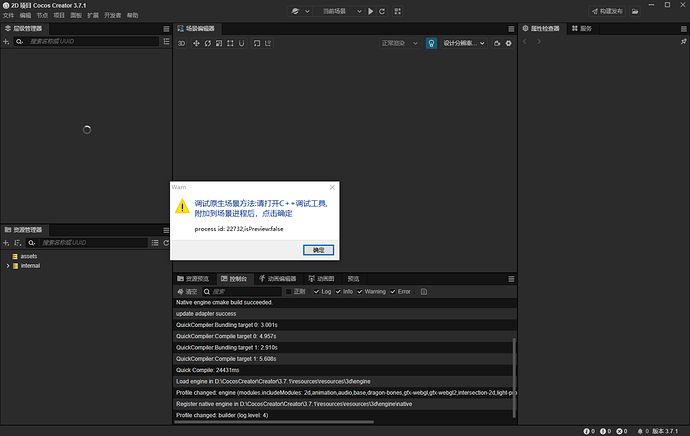Go back in inspector history
This screenshot has width=690, height=436.
point(525,41)
